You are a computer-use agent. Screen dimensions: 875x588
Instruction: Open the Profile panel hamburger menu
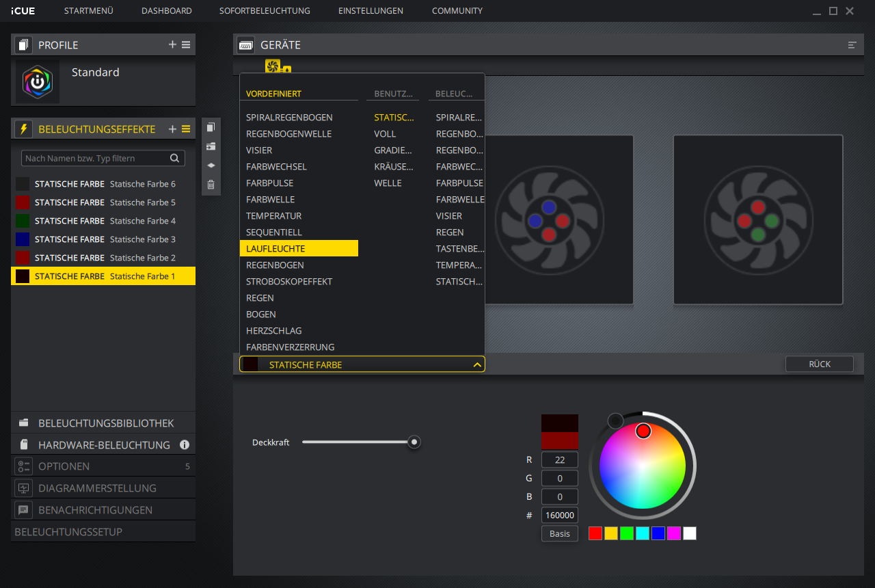pyautogui.click(x=186, y=44)
